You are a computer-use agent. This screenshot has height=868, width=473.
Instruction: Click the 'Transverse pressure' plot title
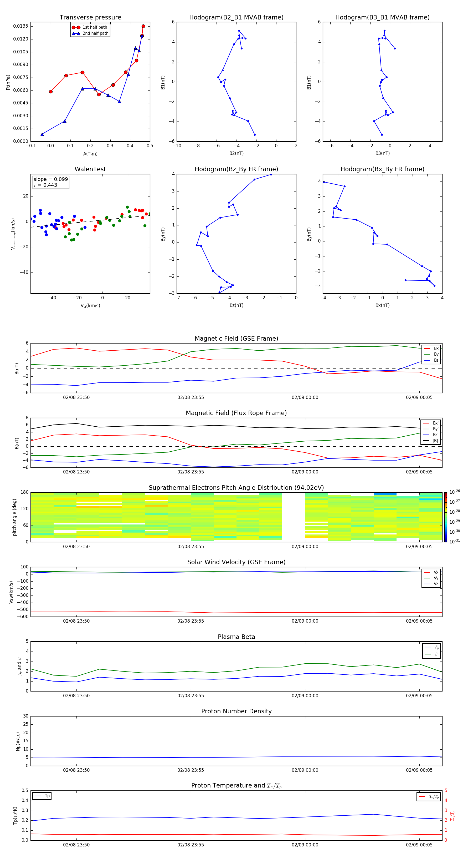tap(90, 17)
